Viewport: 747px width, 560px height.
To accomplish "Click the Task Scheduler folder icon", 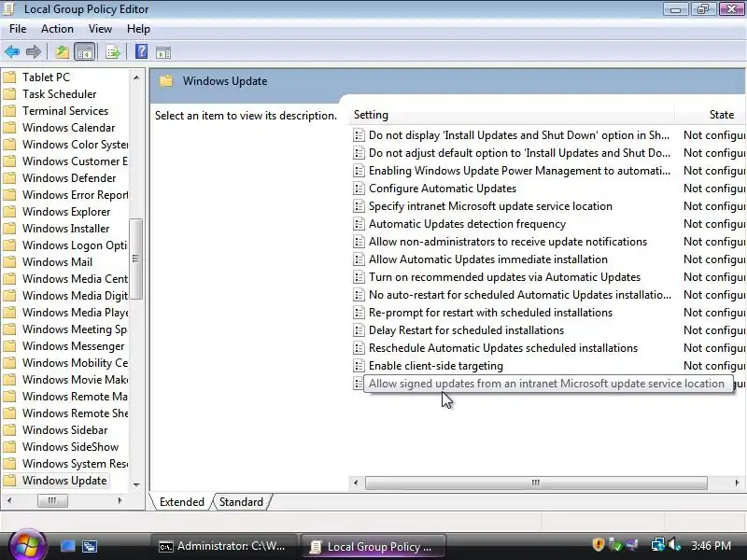I will click(x=9, y=94).
